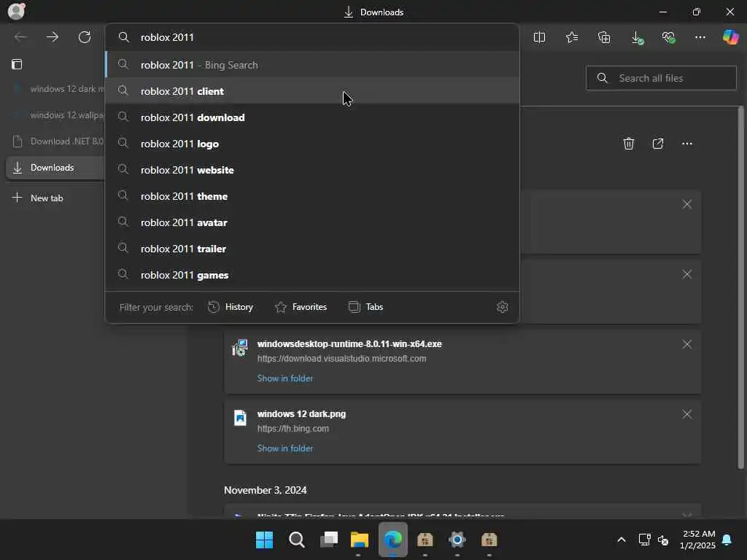Viewport: 747px width, 560px height.
Task: Click https://th.bing.com source text
Action: coord(293,429)
